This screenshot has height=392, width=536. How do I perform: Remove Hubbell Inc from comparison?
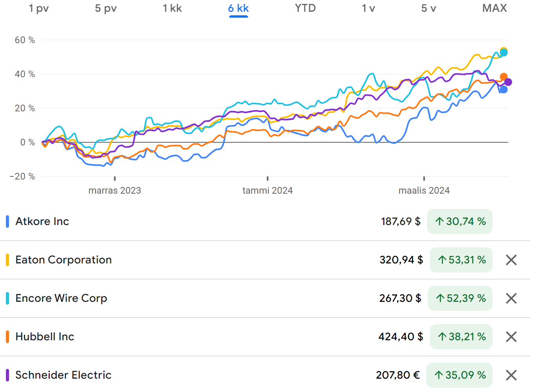tap(511, 337)
